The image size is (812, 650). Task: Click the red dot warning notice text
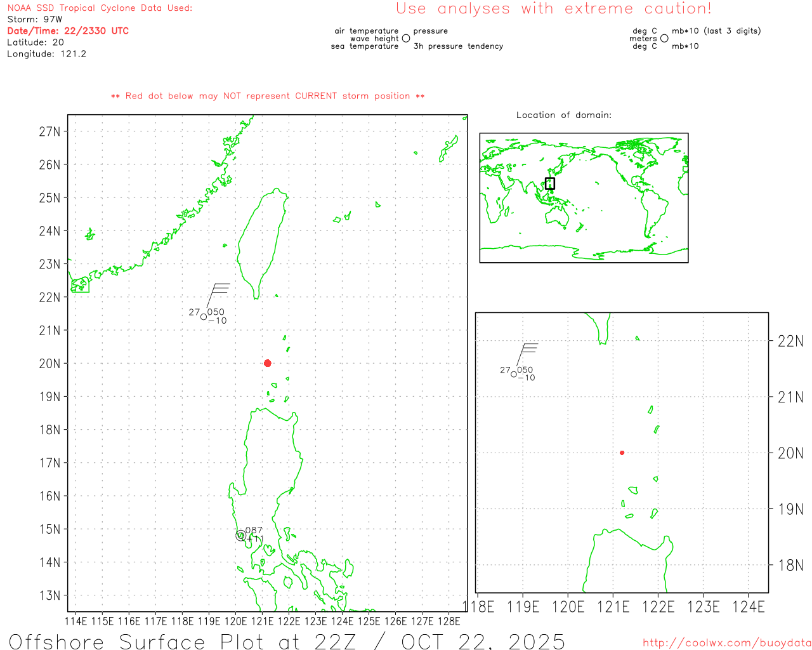pos(268,96)
